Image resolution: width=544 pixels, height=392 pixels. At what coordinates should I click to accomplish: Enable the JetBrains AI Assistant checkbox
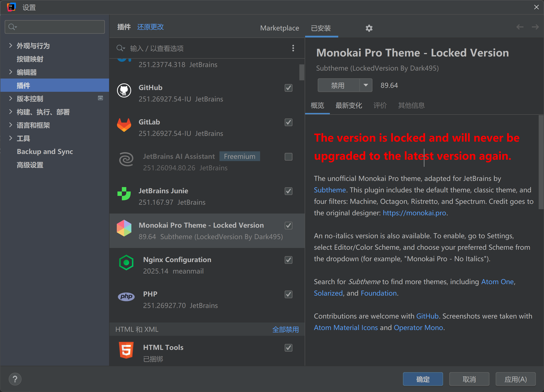click(x=288, y=157)
